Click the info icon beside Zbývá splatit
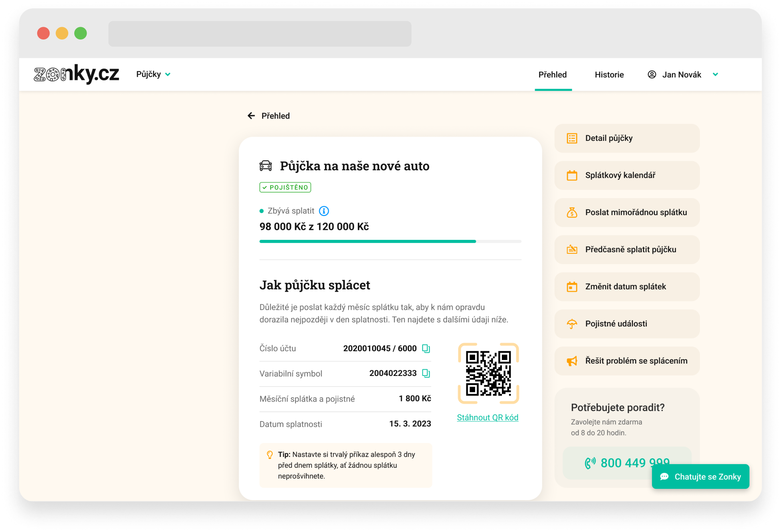781x532 pixels. (x=324, y=211)
